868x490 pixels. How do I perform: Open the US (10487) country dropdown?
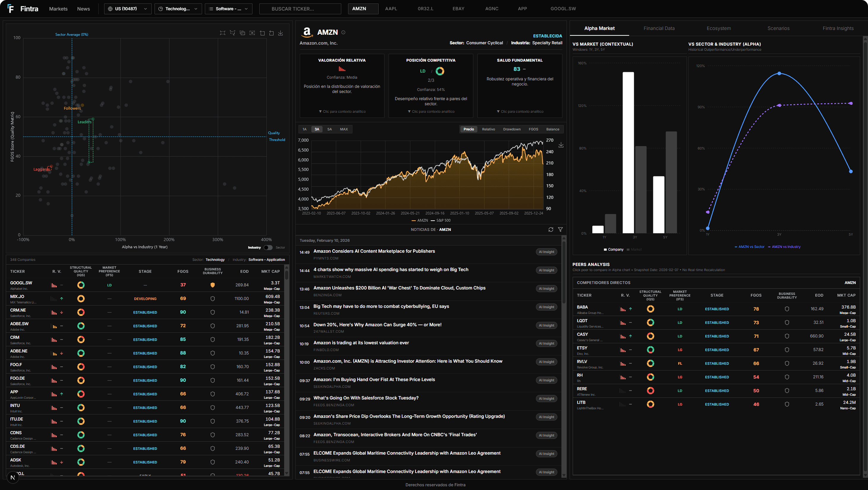[x=128, y=8]
